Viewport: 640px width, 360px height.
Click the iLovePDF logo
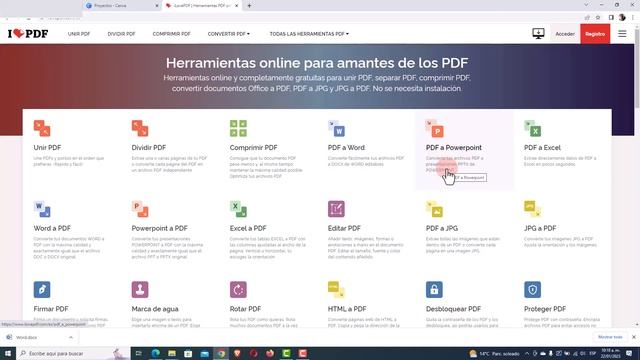28,33
